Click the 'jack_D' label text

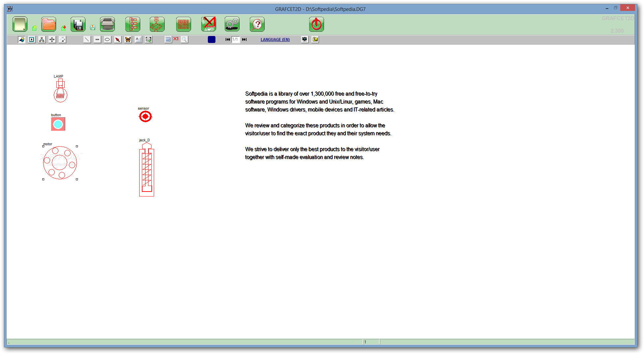coord(145,140)
